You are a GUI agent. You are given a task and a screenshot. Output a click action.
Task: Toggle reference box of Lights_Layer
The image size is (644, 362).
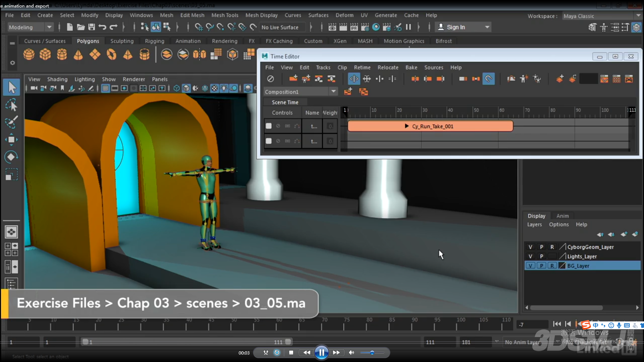[552, 256]
